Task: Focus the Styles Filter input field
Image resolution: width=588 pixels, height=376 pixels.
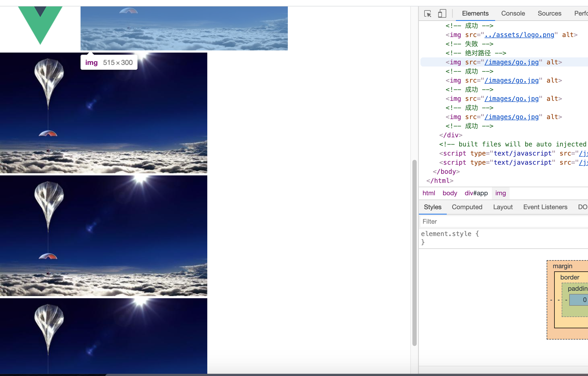Action: (504, 222)
